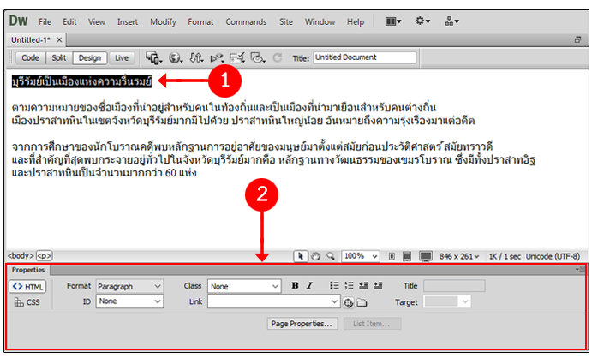Click the Page Properties button
This screenshot has height=364, width=592.
pyautogui.click(x=301, y=324)
